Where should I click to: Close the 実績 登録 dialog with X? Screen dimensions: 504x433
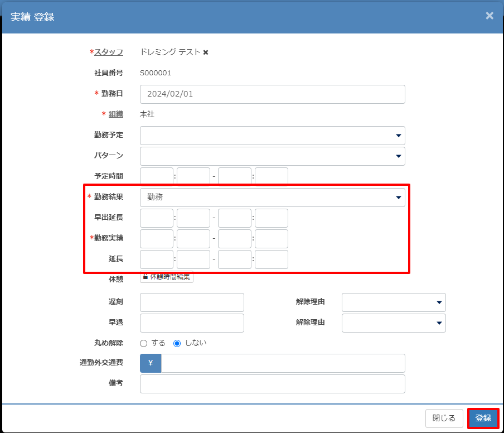point(489,16)
